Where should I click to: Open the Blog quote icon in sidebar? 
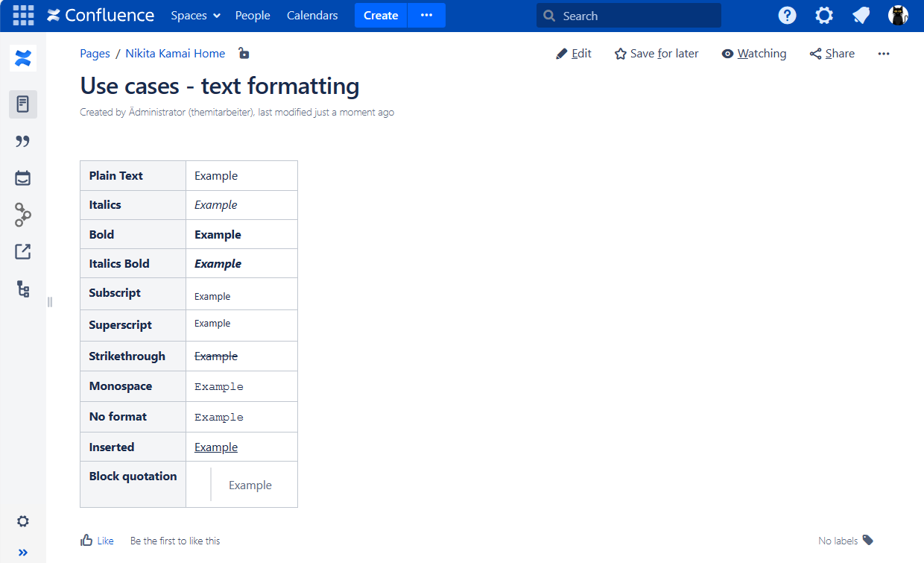click(x=23, y=142)
